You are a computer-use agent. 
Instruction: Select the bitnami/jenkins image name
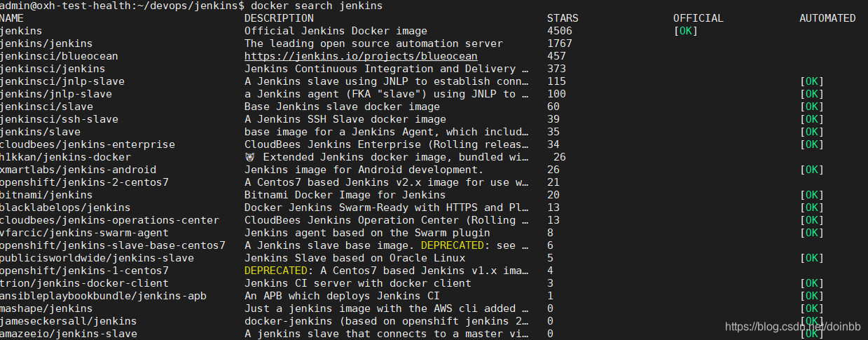point(46,195)
